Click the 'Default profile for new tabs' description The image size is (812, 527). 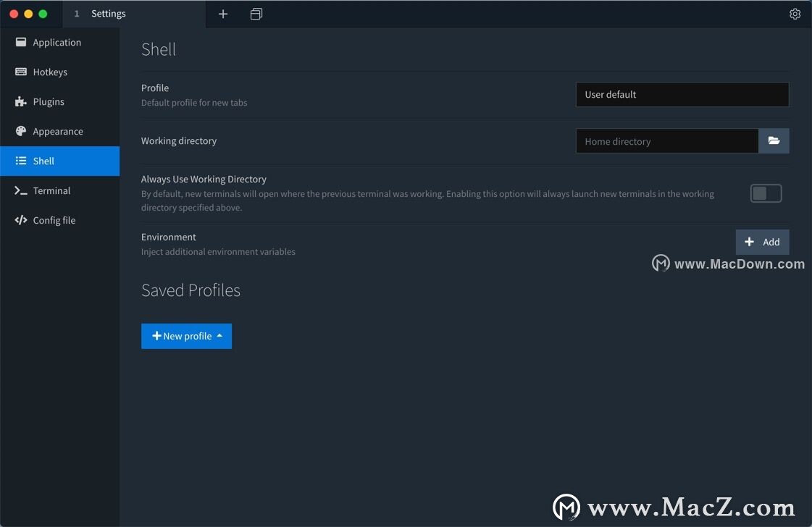(194, 103)
